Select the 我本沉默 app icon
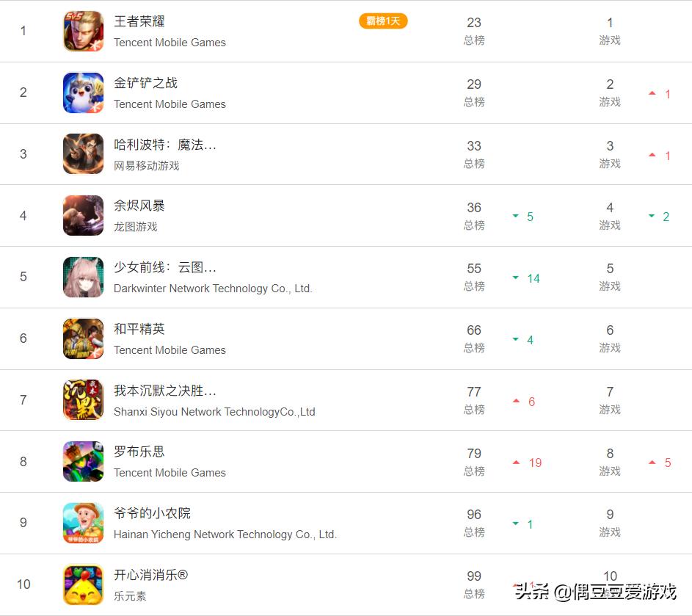This screenshot has width=692, height=616. coord(84,399)
